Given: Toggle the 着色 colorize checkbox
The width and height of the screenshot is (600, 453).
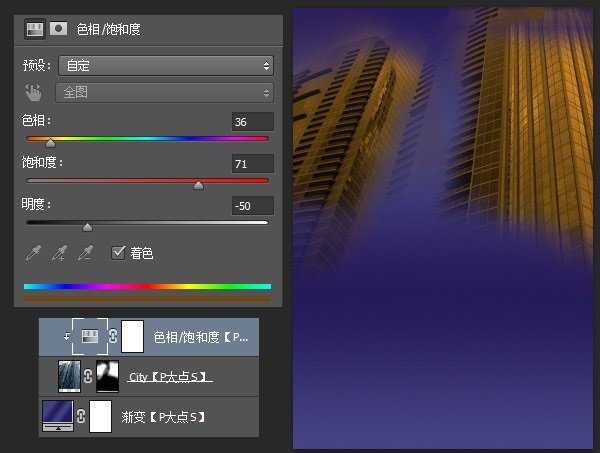Looking at the screenshot, I should click(x=118, y=254).
